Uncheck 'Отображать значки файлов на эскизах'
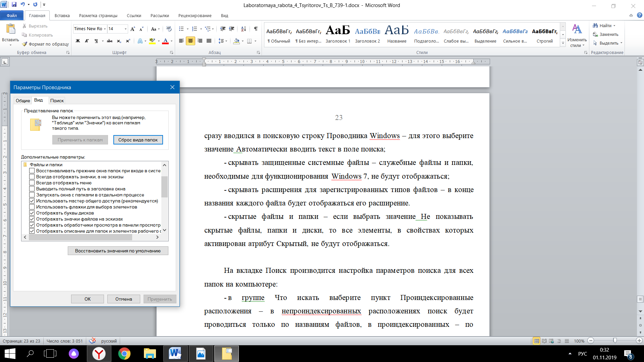Image resolution: width=644 pixels, height=362 pixels. tap(32, 219)
